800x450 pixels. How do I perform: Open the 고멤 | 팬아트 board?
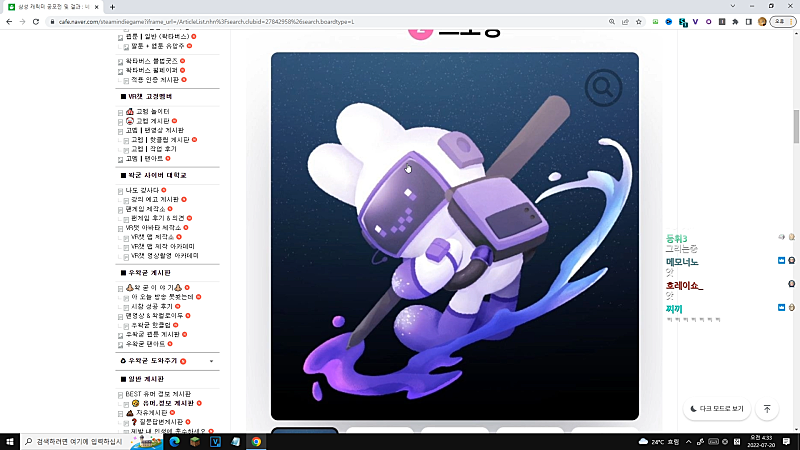pos(144,159)
